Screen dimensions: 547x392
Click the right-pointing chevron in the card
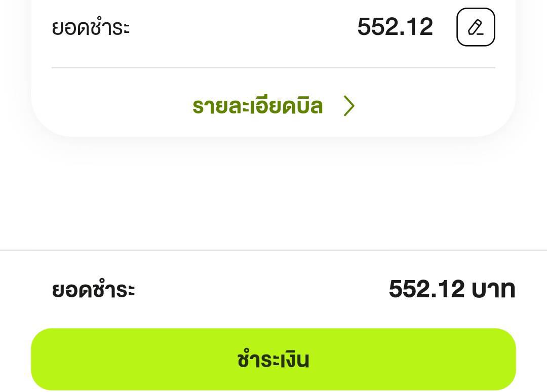point(349,106)
